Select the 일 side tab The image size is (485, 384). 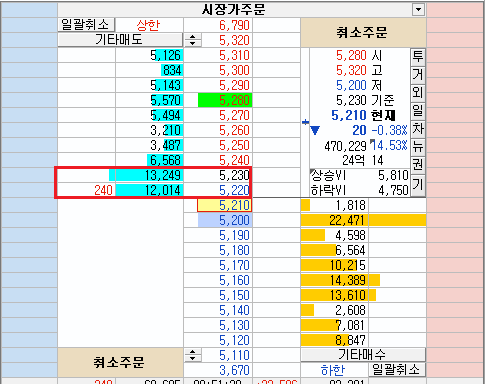click(418, 110)
